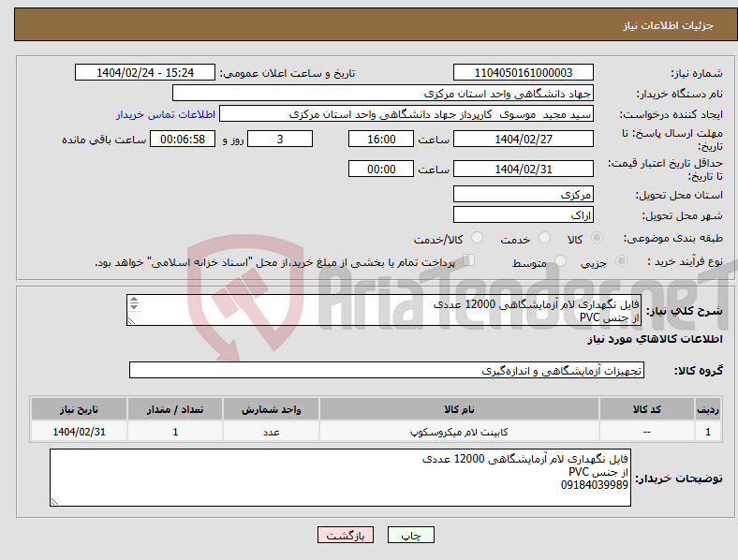
Task: Click the کد کالا column header
Action: tap(647, 409)
